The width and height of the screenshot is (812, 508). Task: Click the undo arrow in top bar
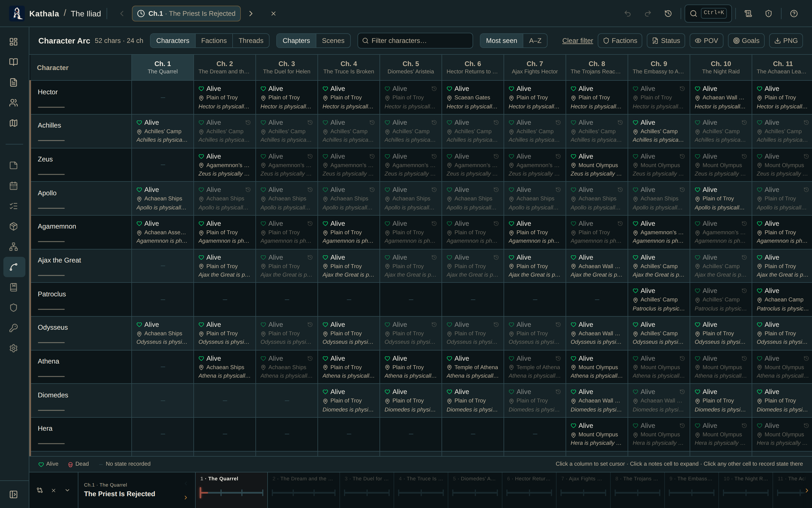click(x=627, y=14)
